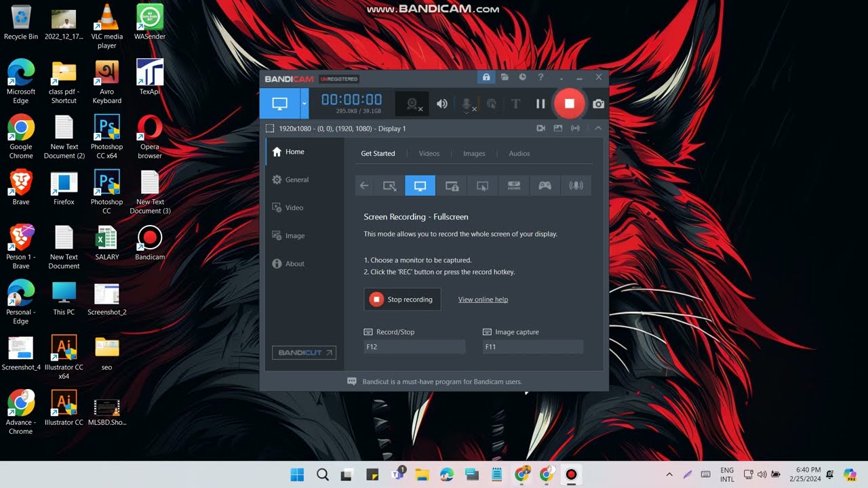
Task: Open File Explorer from taskbar
Action: [x=422, y=474]
